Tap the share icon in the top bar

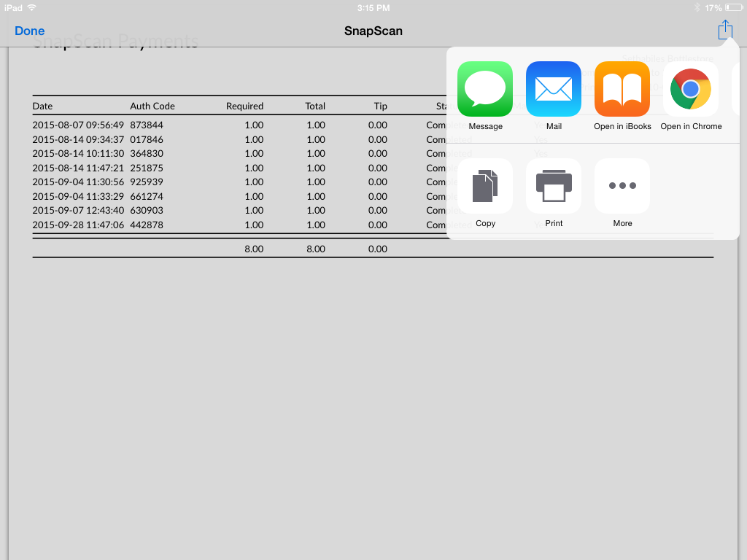(725, 29)
